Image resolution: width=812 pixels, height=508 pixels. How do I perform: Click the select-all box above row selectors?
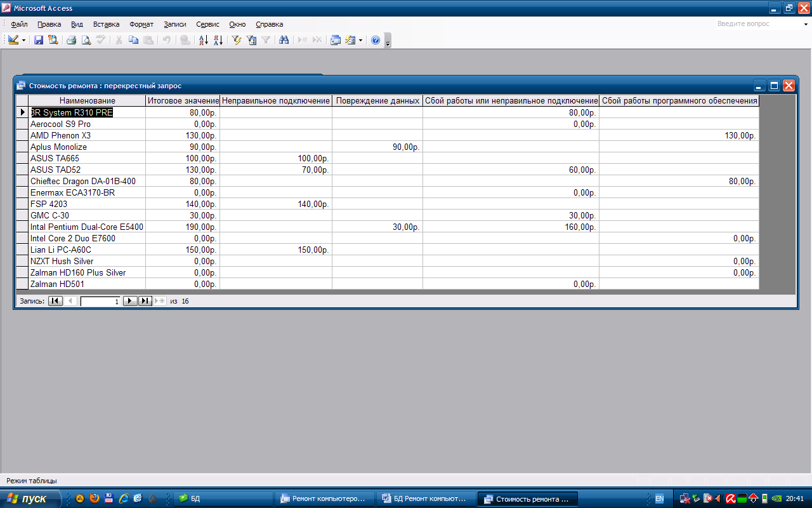tap(22, 100)
